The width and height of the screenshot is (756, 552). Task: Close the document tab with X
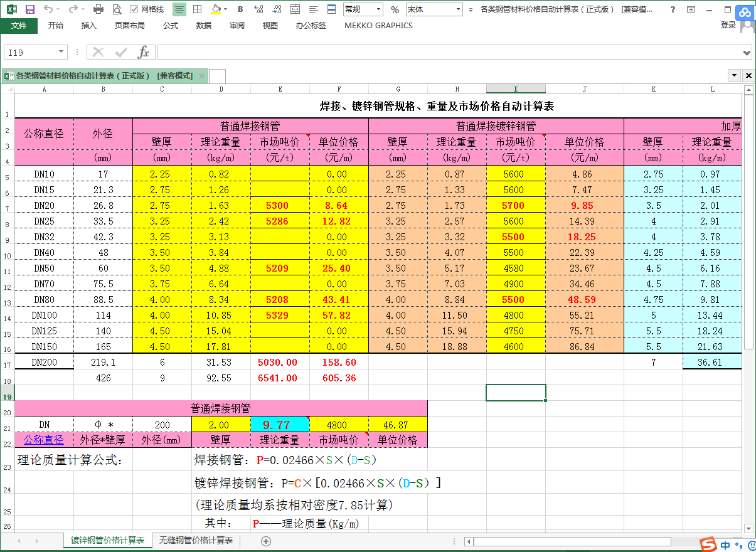pos(201,76)
